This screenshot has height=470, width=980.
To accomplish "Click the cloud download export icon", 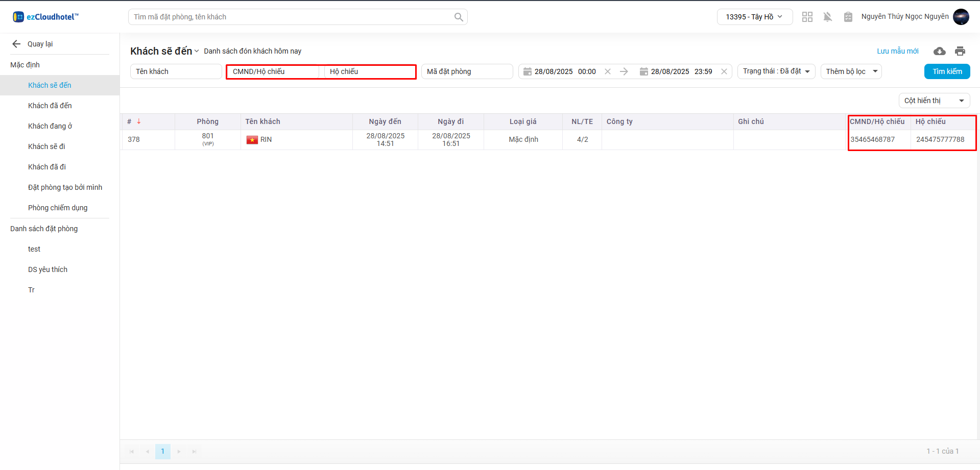I will 939,51.
